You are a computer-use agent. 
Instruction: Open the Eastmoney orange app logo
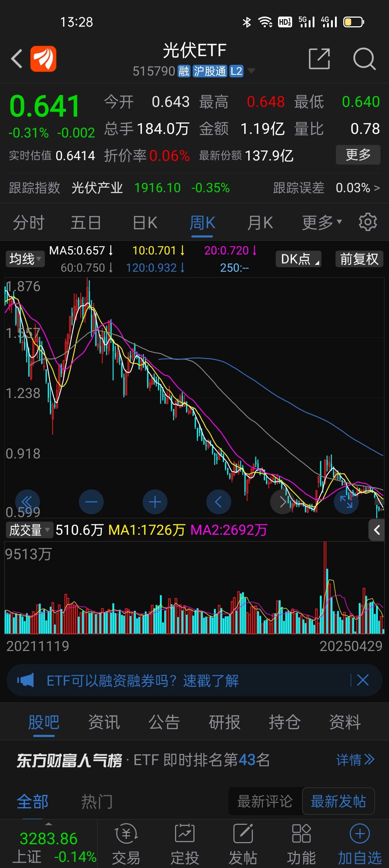click(x=43, y=59)
